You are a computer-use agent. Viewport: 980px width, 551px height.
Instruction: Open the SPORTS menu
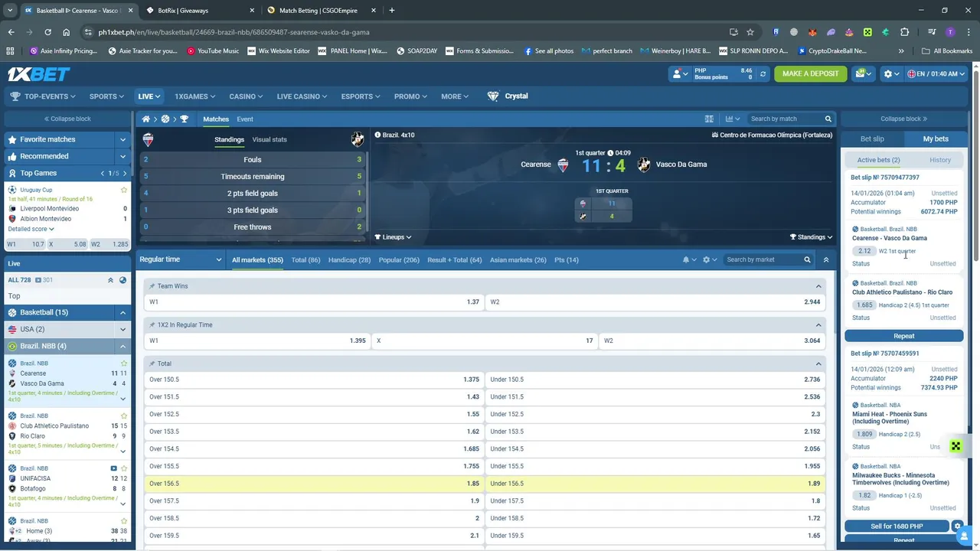pyautogui.click(x=106, y=96)
